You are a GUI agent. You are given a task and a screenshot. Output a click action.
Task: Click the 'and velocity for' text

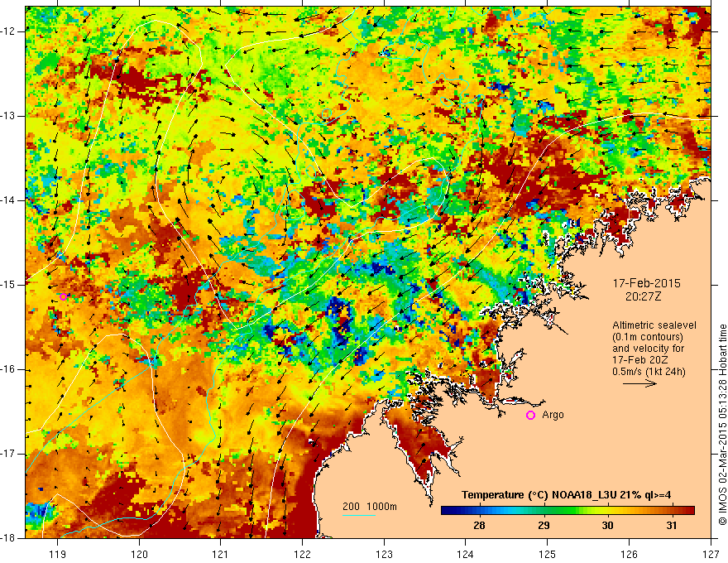(x=648, y=349)
